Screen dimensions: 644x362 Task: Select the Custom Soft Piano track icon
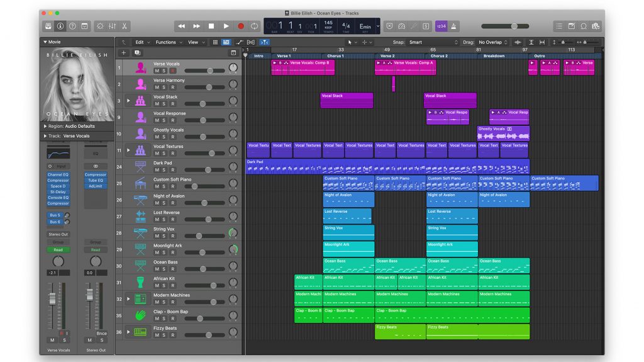tap(140, 183)
